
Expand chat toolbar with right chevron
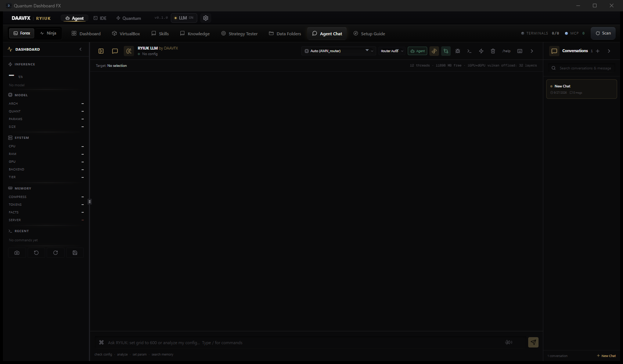(532, 51)
